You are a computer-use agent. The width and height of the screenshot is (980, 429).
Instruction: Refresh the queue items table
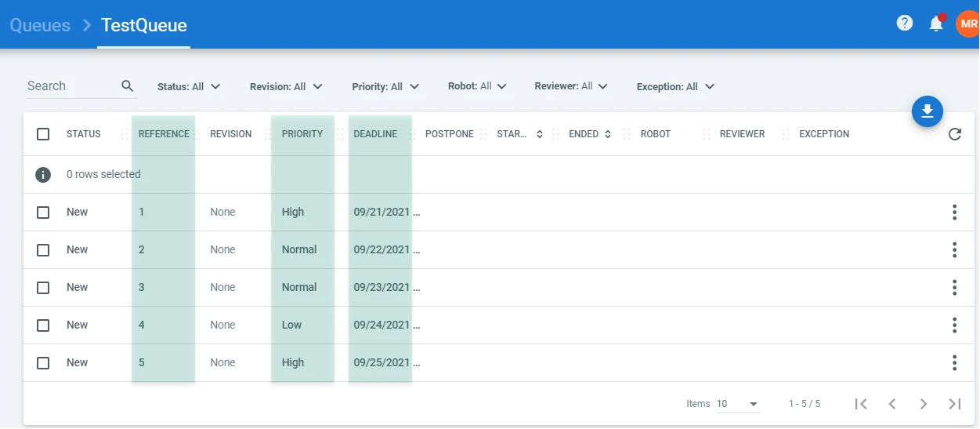point(954,134)
